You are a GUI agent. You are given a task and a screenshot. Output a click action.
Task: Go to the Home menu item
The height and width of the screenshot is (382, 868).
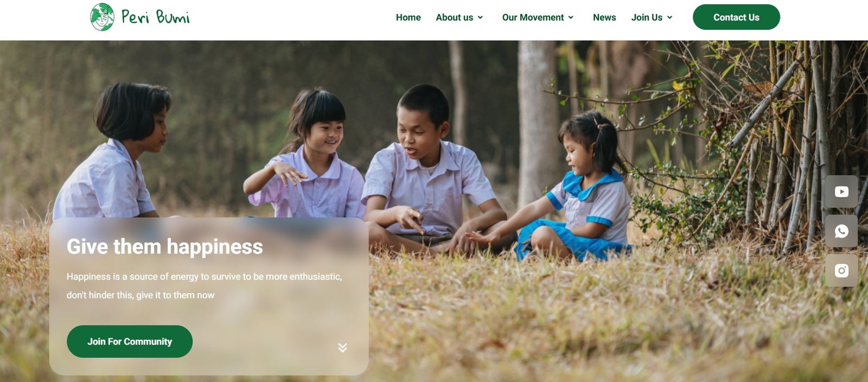408,17
